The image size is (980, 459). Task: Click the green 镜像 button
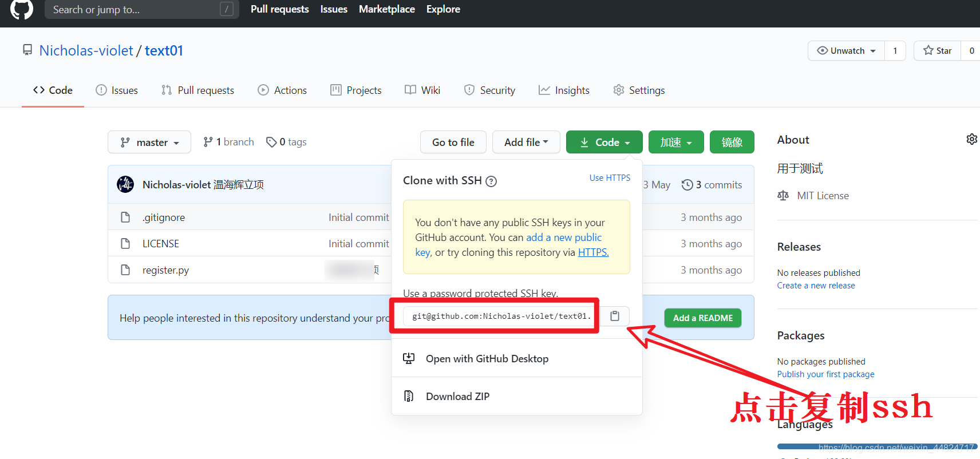click(x=732, y=142)
